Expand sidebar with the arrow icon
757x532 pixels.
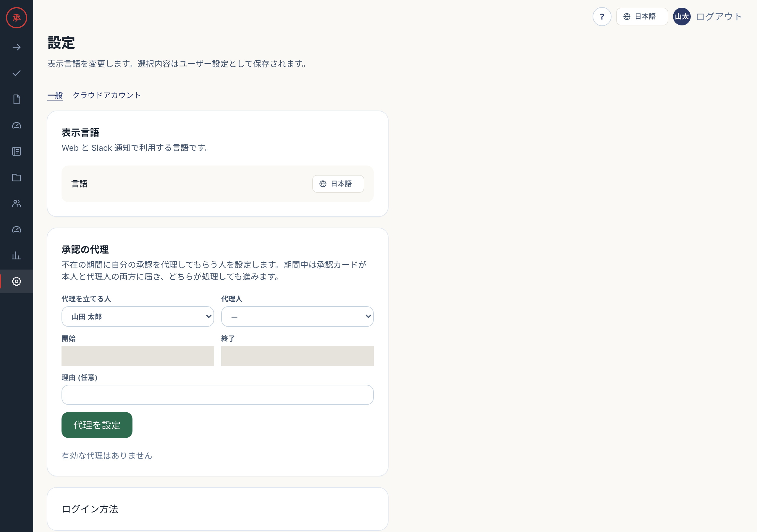[x=17, y=48]
